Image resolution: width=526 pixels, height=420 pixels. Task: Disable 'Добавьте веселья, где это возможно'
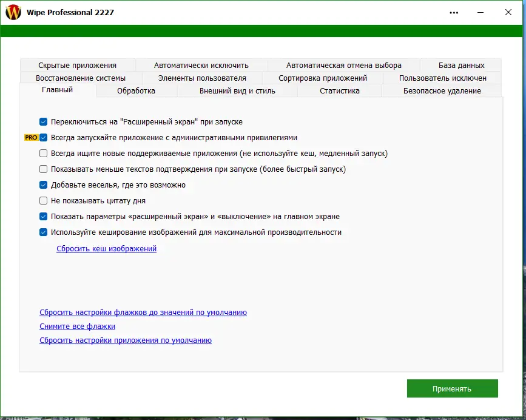44,185
